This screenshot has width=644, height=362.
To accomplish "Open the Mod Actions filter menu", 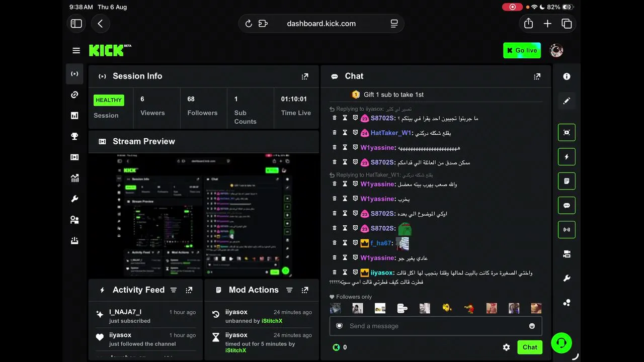I will (x=289, y=290).
